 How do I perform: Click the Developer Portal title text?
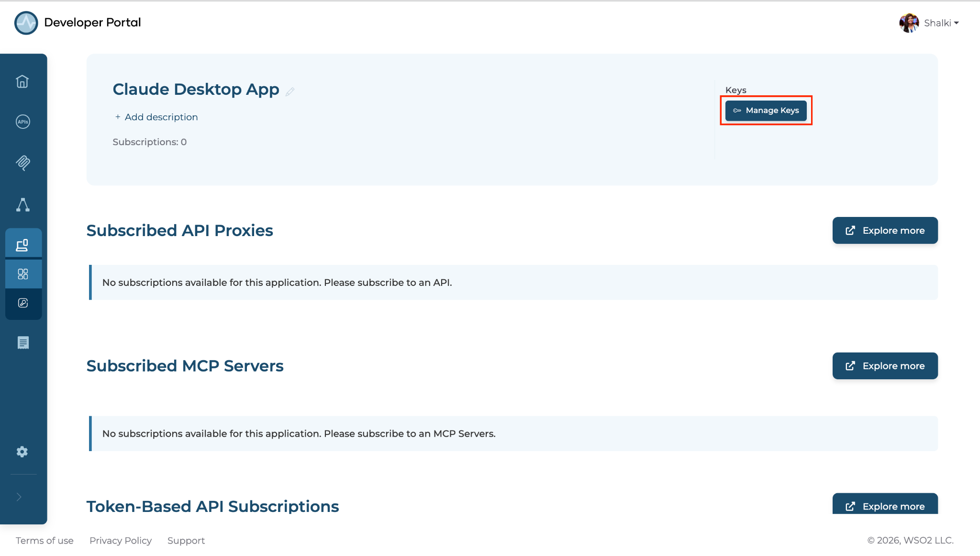coord(92,23)
